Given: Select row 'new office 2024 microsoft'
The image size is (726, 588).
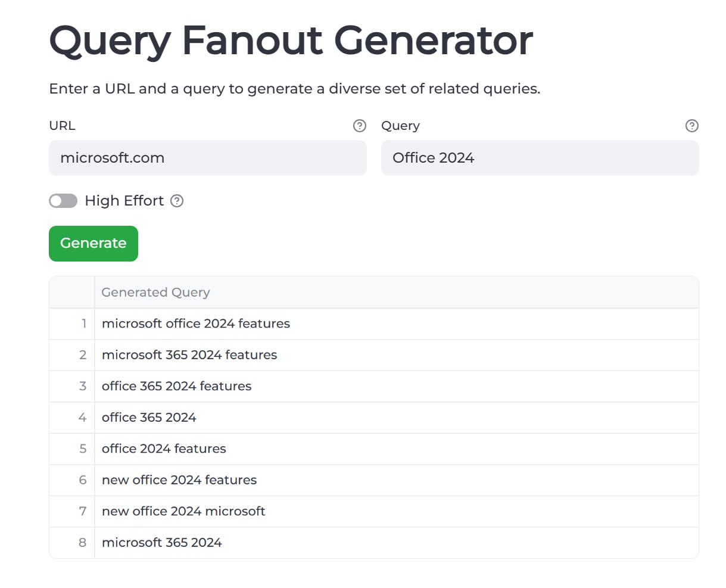Looking at the screenshot, I should coord(374,511).
